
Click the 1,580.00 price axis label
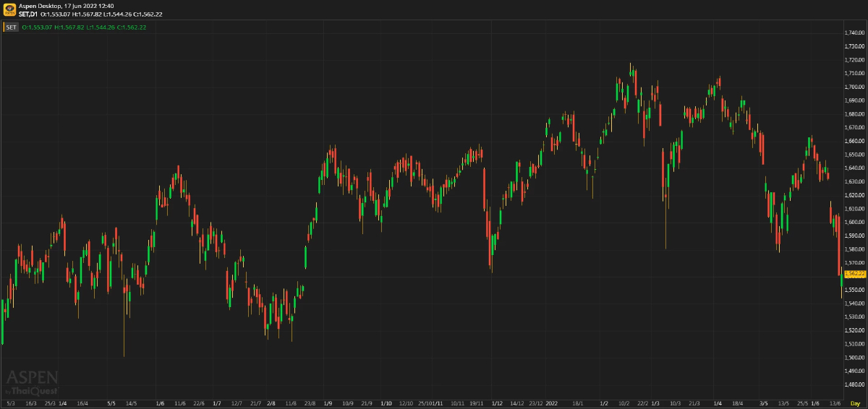856,249
